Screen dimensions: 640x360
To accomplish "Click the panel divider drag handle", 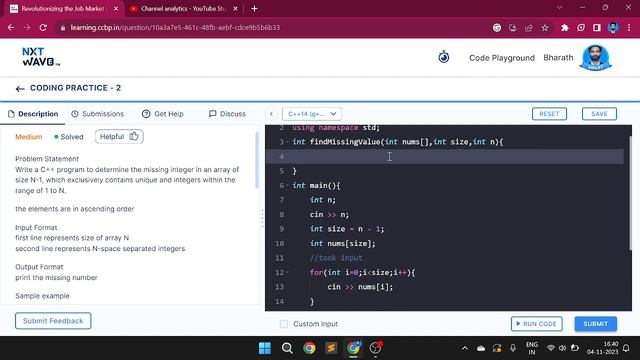I will coord(262,218).
